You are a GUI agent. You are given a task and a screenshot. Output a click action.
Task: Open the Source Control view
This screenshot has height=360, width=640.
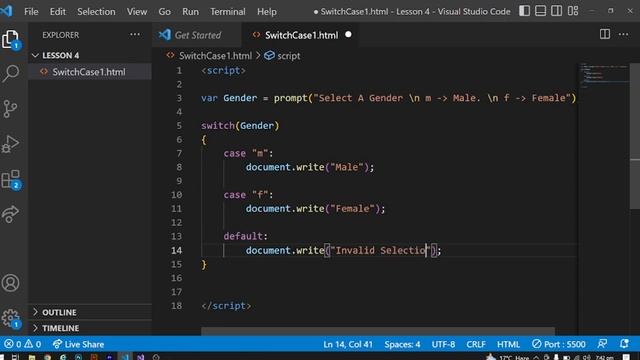(x=11, y=109)
